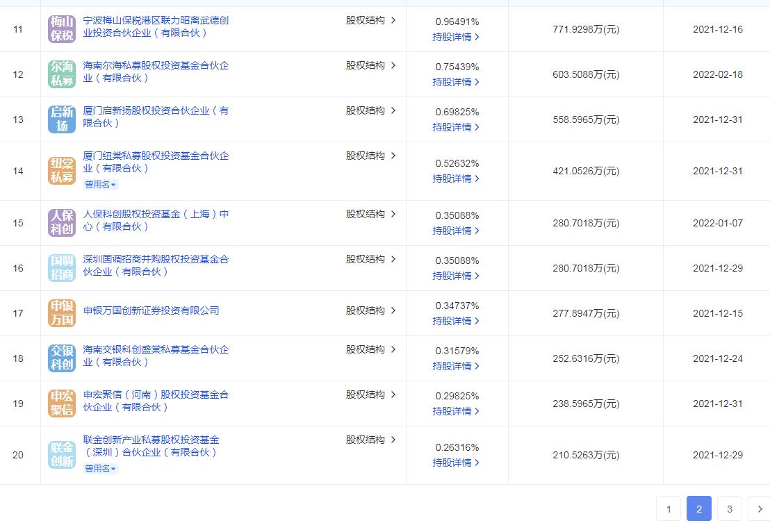Open 股权结构 for row 15
Screen dimensions: 770x532
pyautogui.click(x=370, y=214)
